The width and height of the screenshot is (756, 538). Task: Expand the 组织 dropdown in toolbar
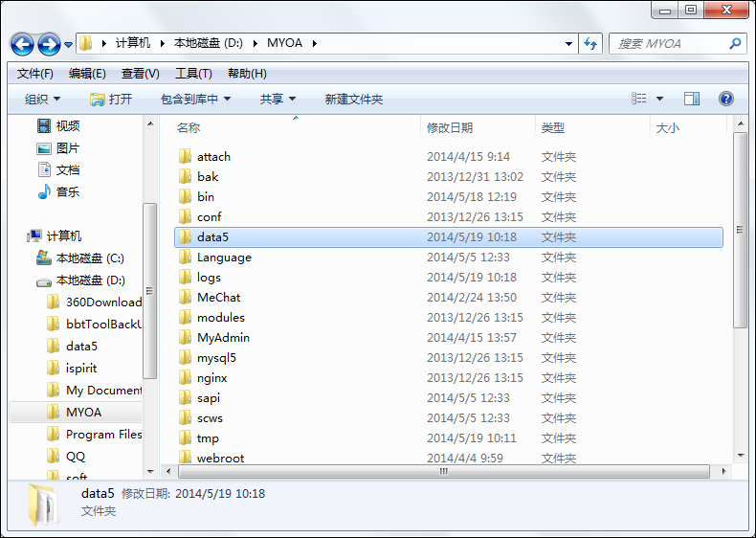[x=42, y=100]
